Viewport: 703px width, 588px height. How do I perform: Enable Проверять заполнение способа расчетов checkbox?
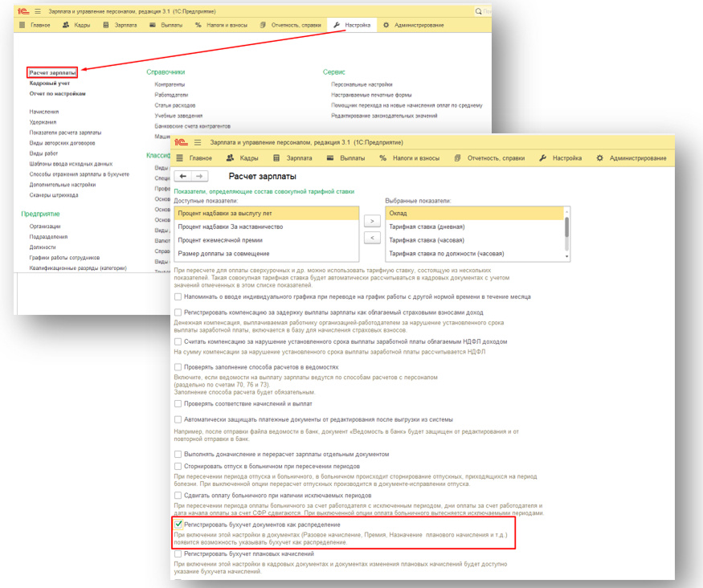(178, 367)
